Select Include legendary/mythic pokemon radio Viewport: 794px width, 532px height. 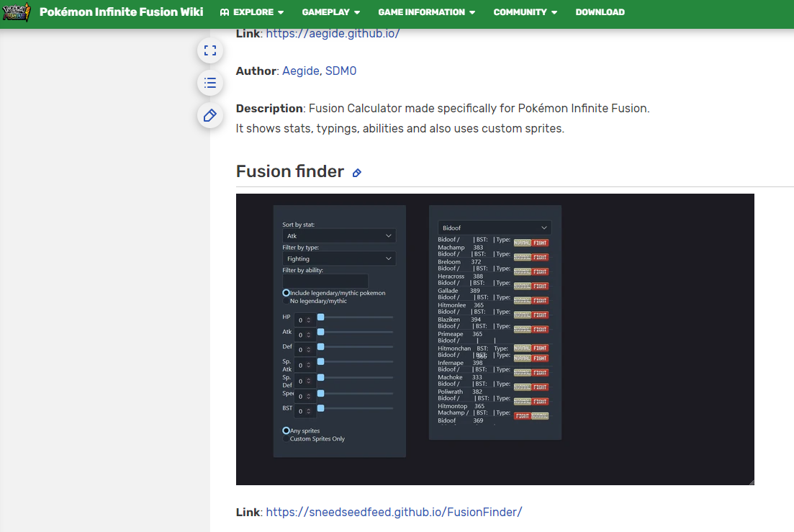pos(286,293)
